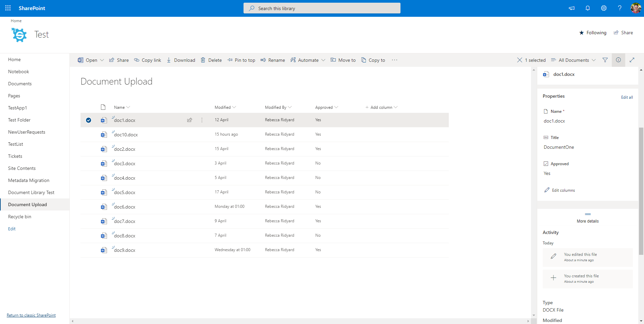The height and width of the screenshot is (324, 644).
Task: Click Rename in the command bar
Action: (273, 60)
